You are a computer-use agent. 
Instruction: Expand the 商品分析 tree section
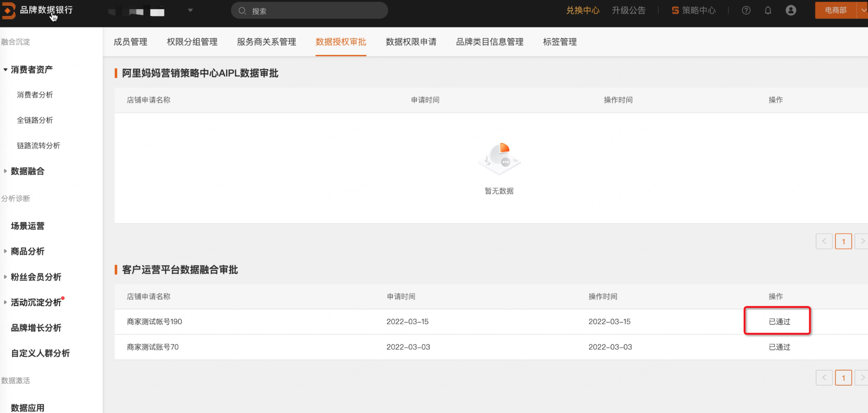(5, 251)
